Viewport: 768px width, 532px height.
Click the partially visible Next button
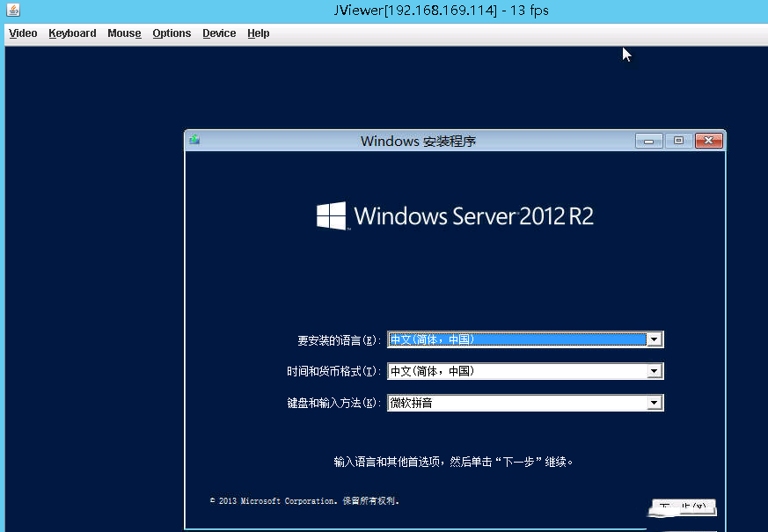pyautogui.click(x=683, y=507)
